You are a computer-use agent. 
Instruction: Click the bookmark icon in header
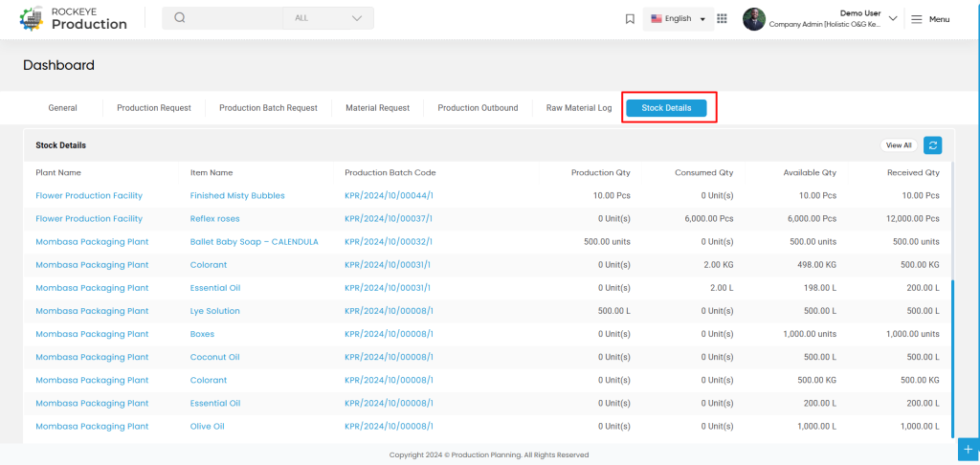630,19
